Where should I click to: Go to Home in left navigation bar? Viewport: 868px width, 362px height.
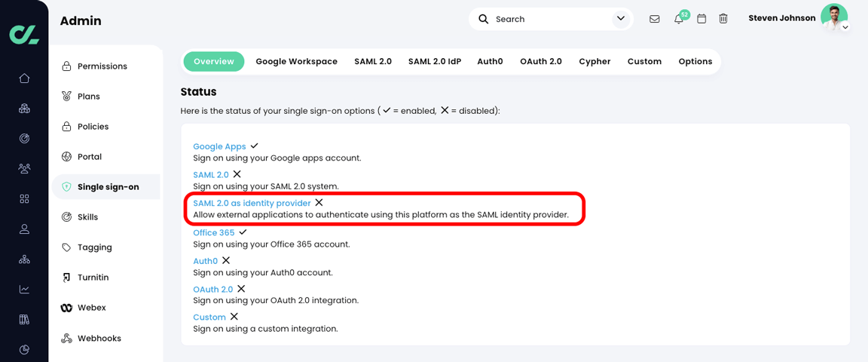click(x=24, y=78)
